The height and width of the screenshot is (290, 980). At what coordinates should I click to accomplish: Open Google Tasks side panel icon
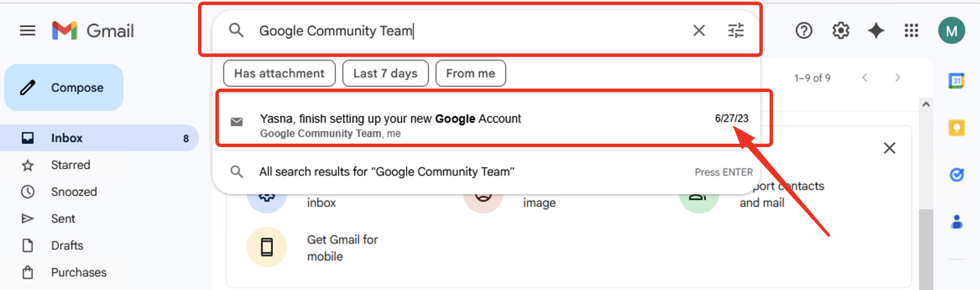pos(957,175)
